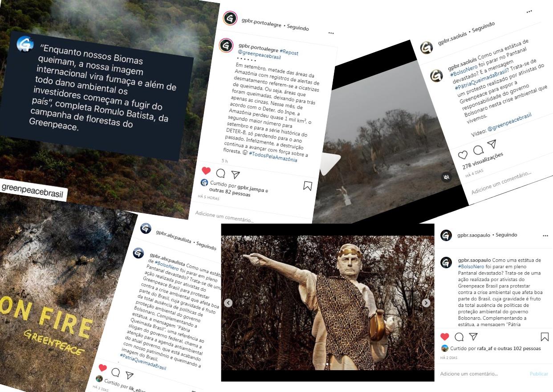Bookmark the gpbr.saopaulo post
The width and height of the screenshot is (553, 392).
545,337
